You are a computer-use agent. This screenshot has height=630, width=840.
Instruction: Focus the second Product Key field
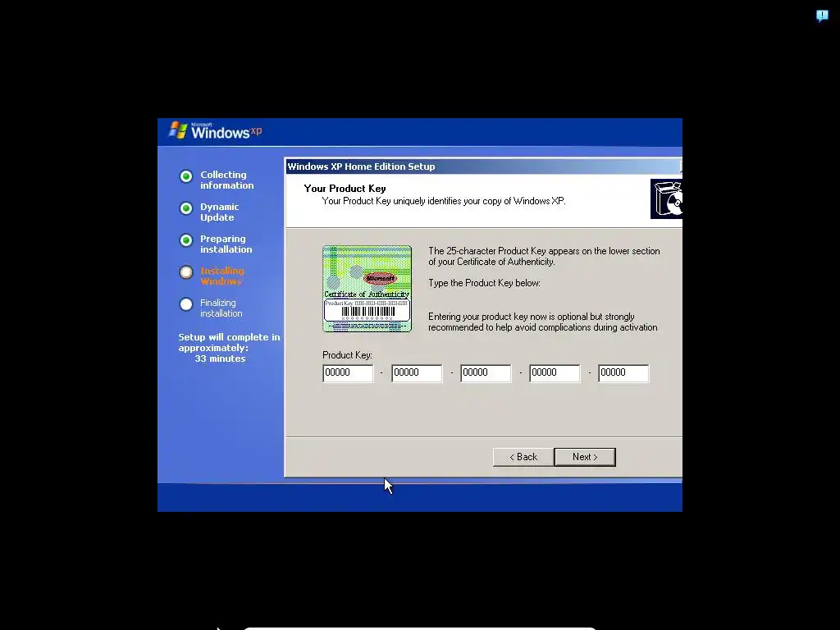click(x=417, y=373)
